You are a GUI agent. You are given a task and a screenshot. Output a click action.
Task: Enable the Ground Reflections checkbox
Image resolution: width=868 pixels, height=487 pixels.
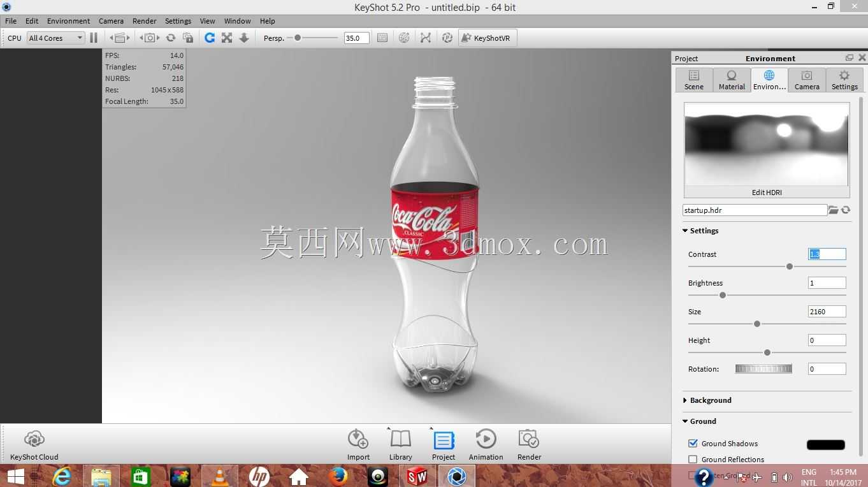(x=693, y=460)
